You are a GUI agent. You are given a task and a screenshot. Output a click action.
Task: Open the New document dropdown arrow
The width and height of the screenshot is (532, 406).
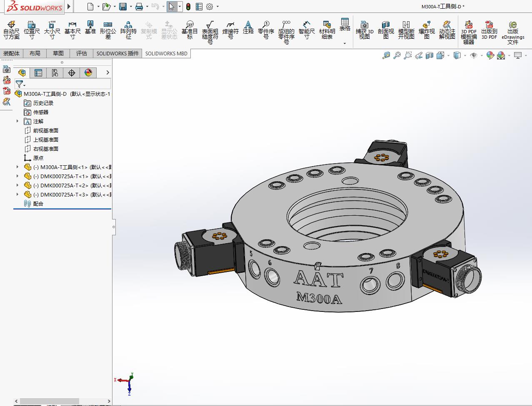click(x=98, y=7)
